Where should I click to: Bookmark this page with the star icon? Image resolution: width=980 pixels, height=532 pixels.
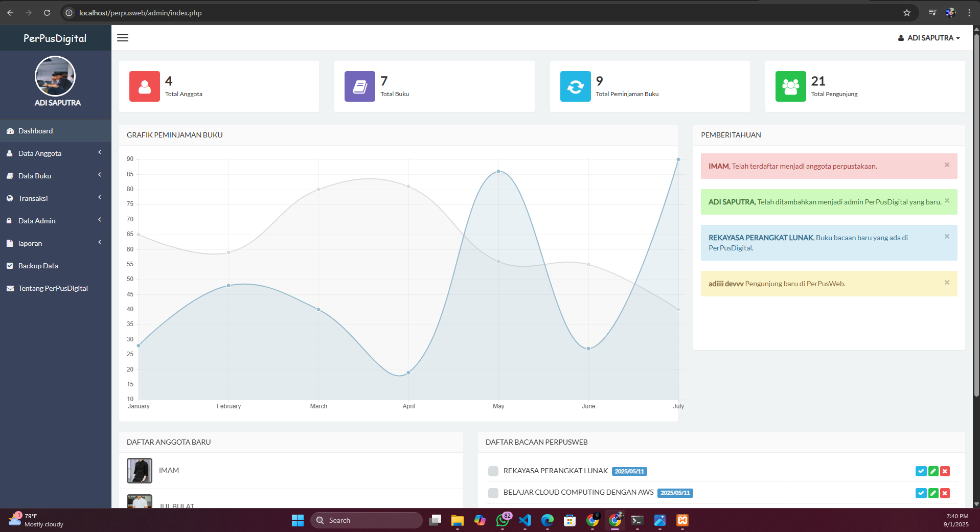[907, 13]
